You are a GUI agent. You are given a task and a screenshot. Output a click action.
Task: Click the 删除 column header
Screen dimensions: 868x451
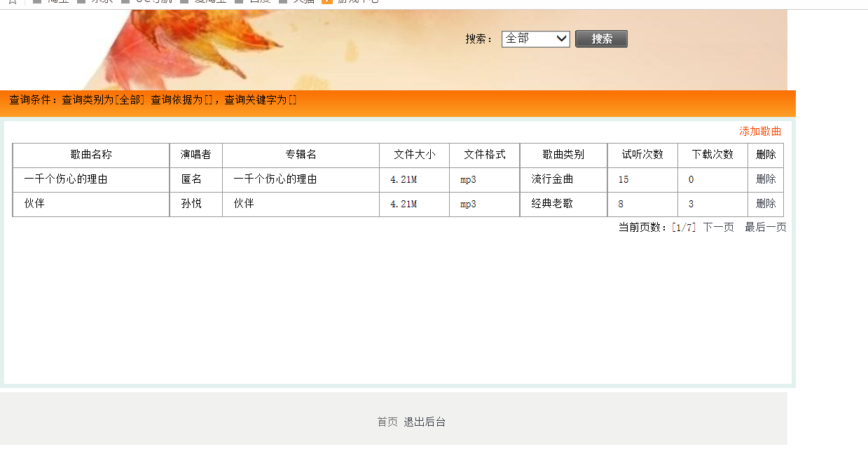click(x=766, y=155)
